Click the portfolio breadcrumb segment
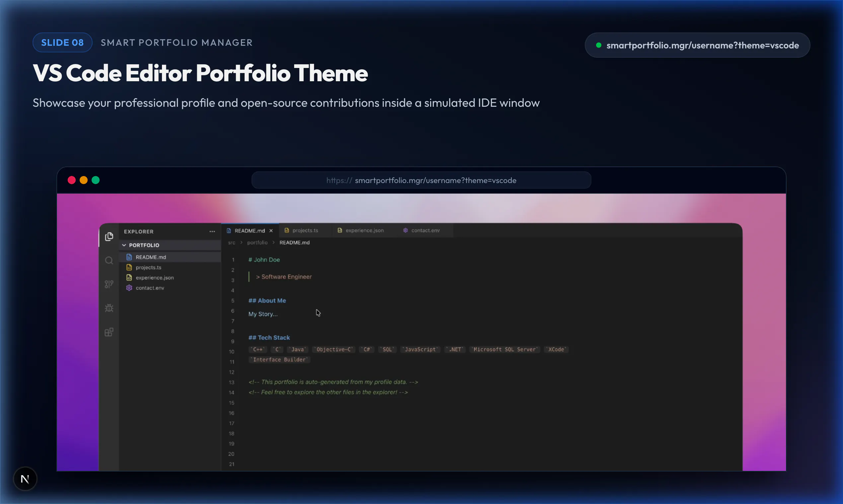Screen dimensions: 843x504 tap(257, 242)
